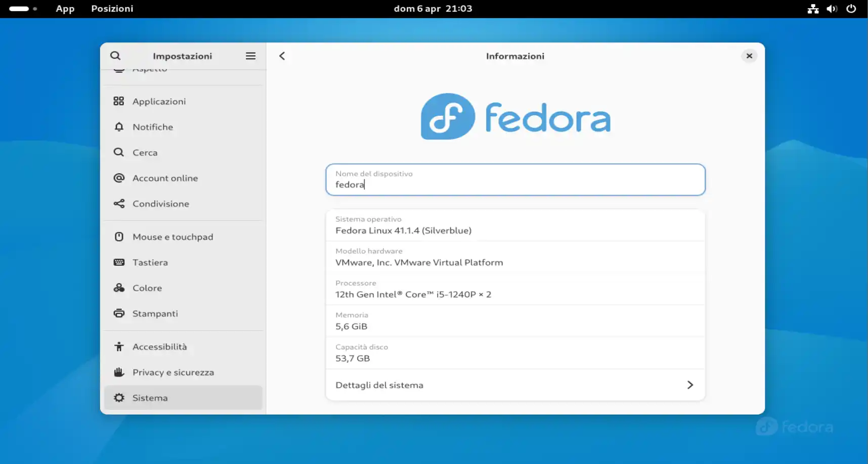
Task: Click the Colore icon in sidebar
Action: [119, 288]
